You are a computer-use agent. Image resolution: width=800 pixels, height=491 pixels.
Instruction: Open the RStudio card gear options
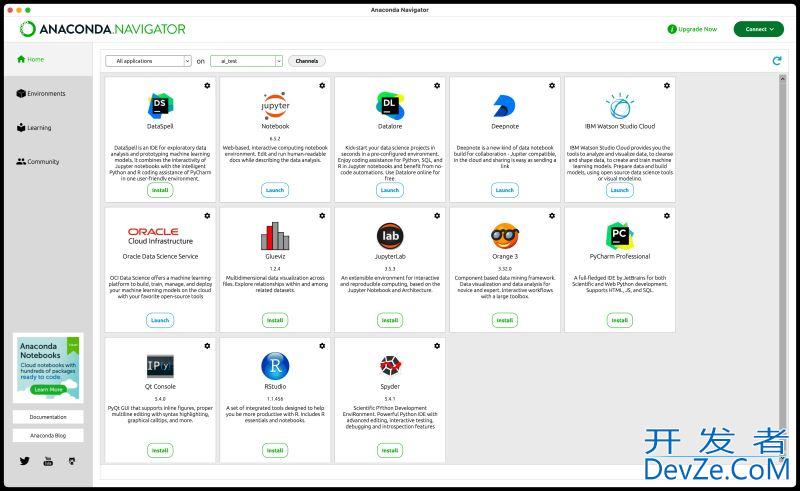pos(322,346)
